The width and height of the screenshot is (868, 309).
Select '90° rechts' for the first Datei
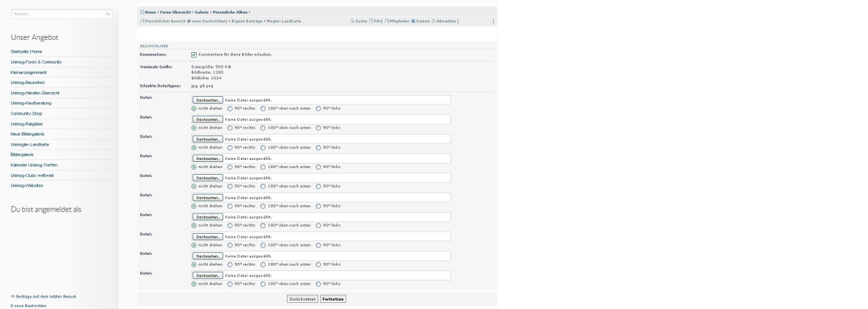[x=230, y=108]
